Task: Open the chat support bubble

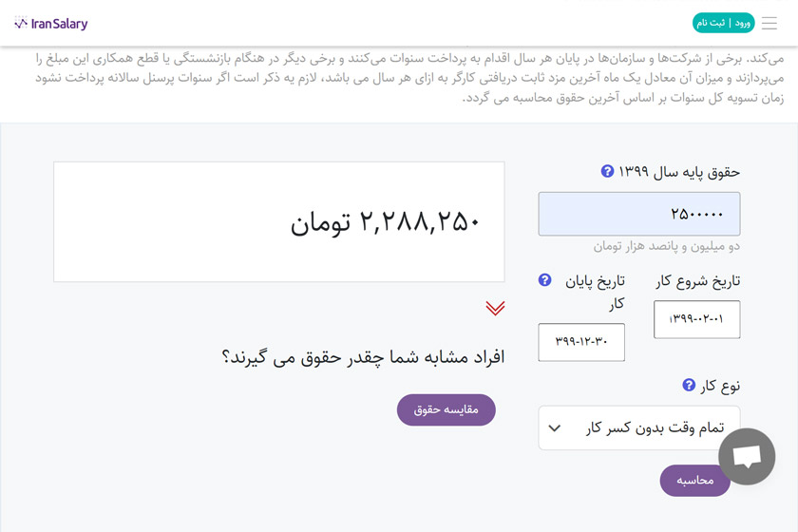Action: pos(747,457)
